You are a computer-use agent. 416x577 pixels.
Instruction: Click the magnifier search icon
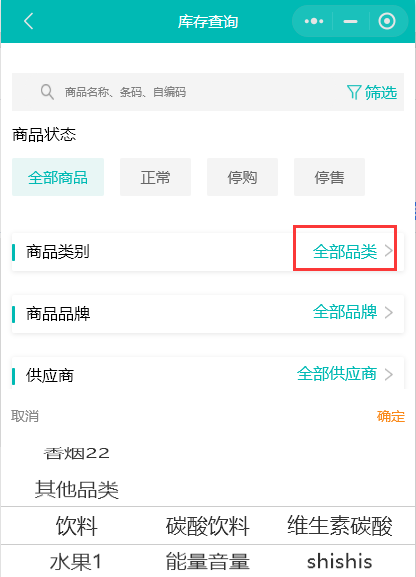pyautogui.click(x=47, y=92)
